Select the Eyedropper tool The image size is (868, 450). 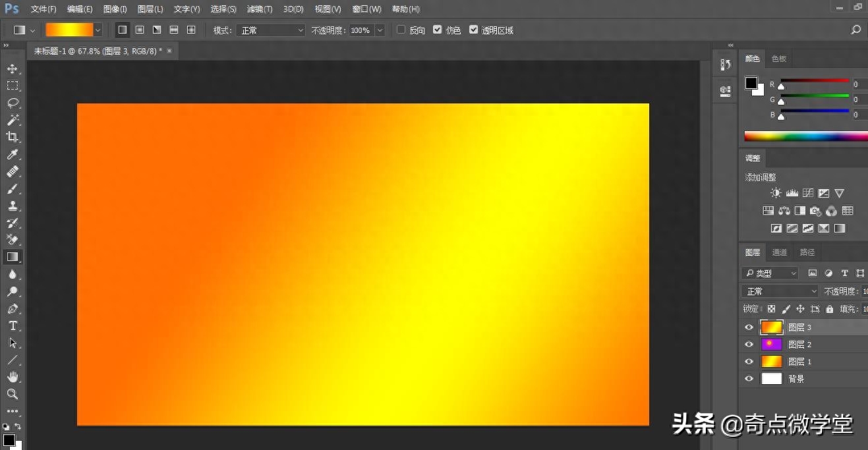13,154
